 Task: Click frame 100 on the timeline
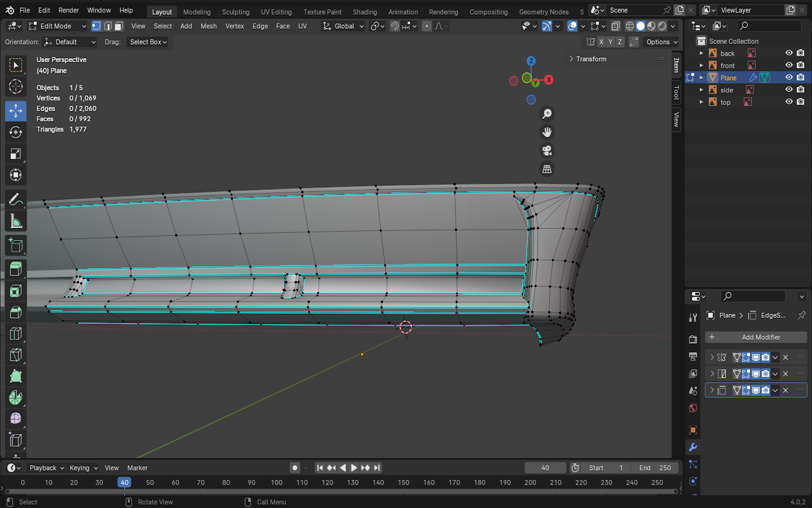pyautogui.click(x=276, y=483)
